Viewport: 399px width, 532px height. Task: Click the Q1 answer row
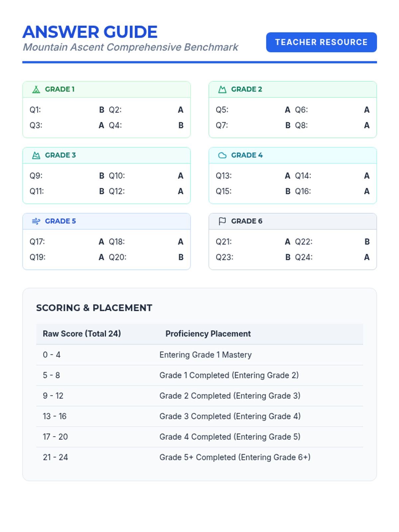pos(66,110)
